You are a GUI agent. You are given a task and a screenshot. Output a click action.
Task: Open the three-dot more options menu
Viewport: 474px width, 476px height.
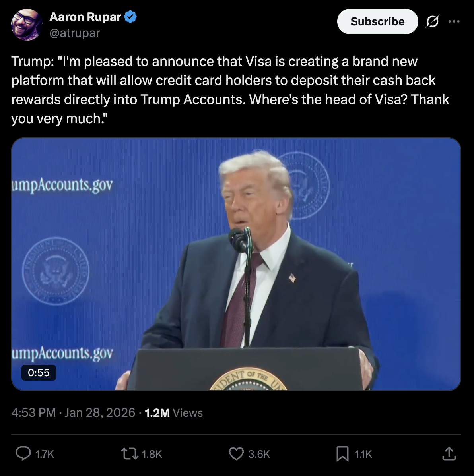(x=454, y=21)
